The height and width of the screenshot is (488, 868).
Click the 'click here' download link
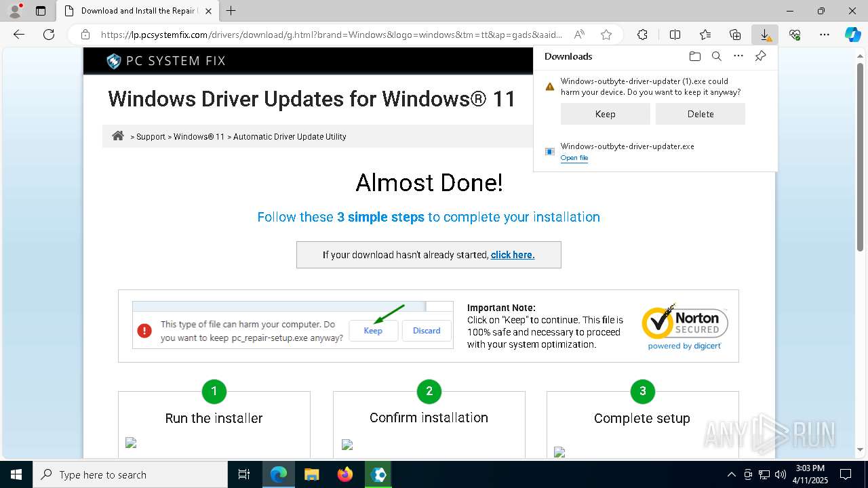coord(513,255)
